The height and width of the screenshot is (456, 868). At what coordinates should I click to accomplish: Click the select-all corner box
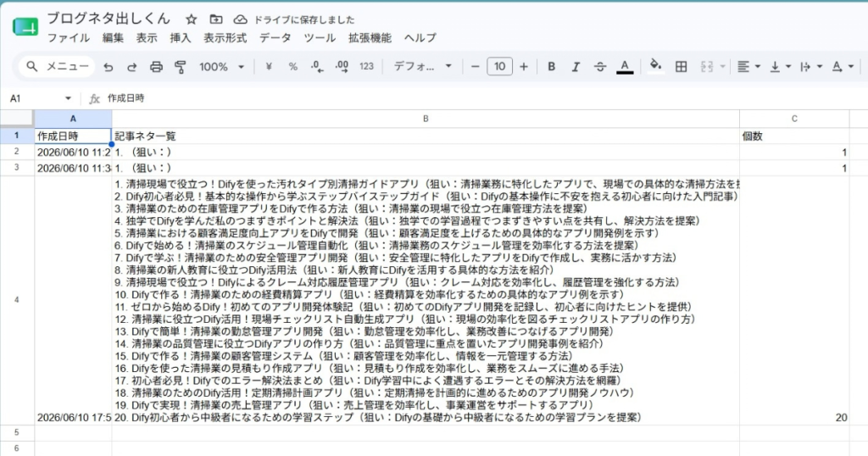click(x=17, y=119)
